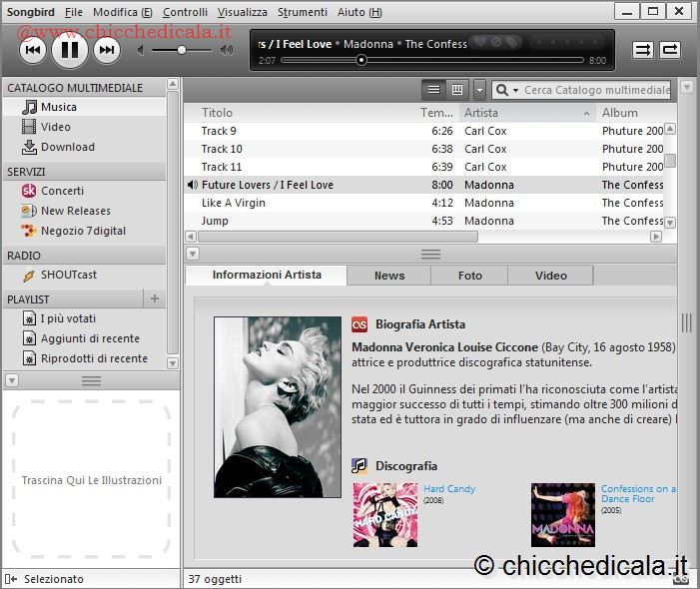Image resolution: width=700 pixels, height=589 pixels.
Task: Open the view options dropdown arrow
Action: click(x=480, y=90)
